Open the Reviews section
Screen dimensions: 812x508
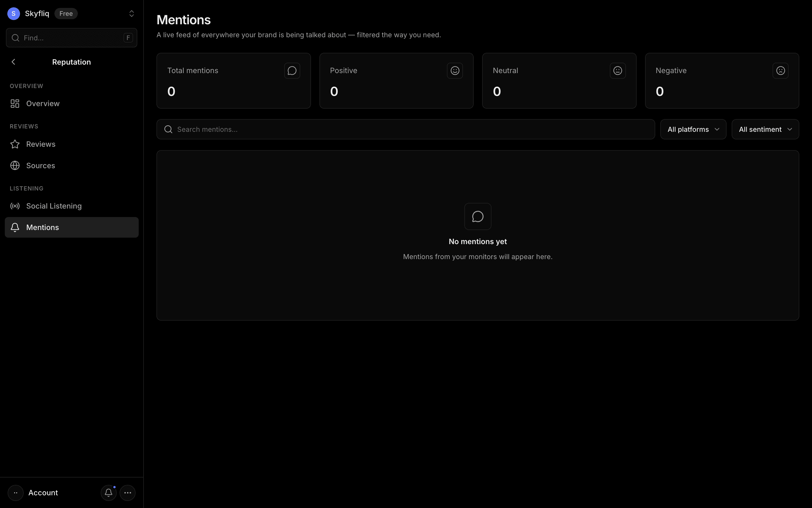(71, 144)
